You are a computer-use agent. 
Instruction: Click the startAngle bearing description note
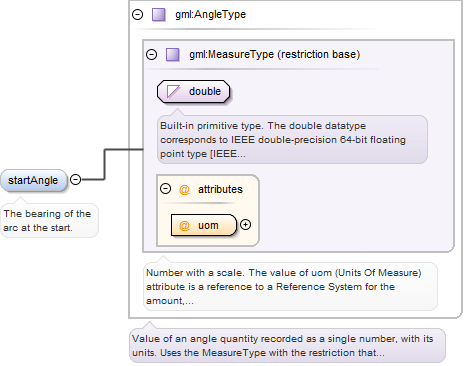point(49,220)
